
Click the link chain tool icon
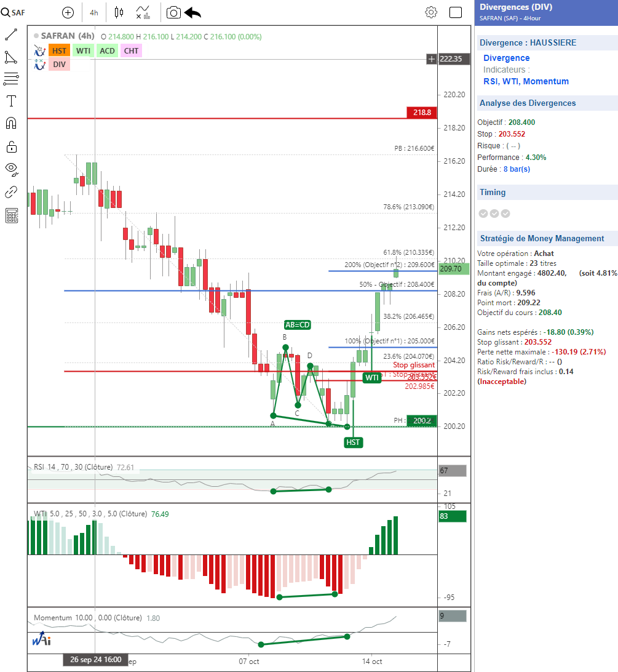tap(11, 192)
